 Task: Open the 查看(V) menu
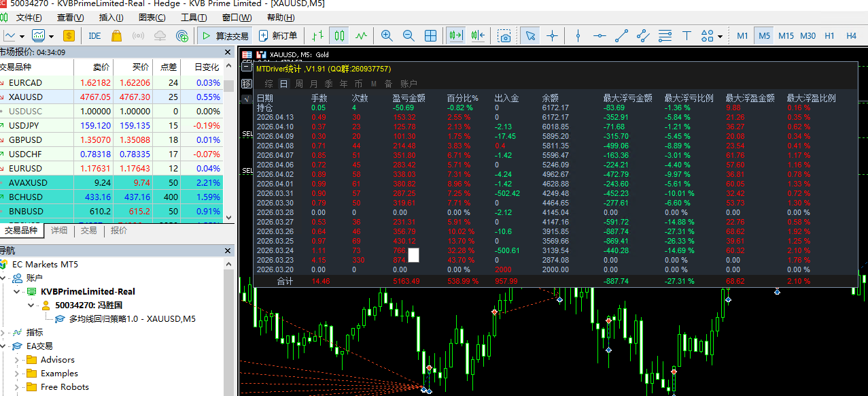[71, 18]
